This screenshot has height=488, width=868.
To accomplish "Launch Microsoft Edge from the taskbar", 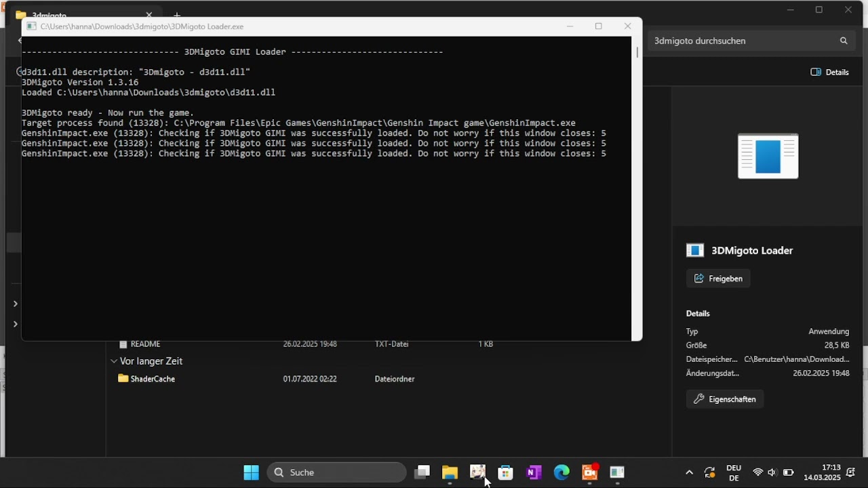I will (561, 472).
